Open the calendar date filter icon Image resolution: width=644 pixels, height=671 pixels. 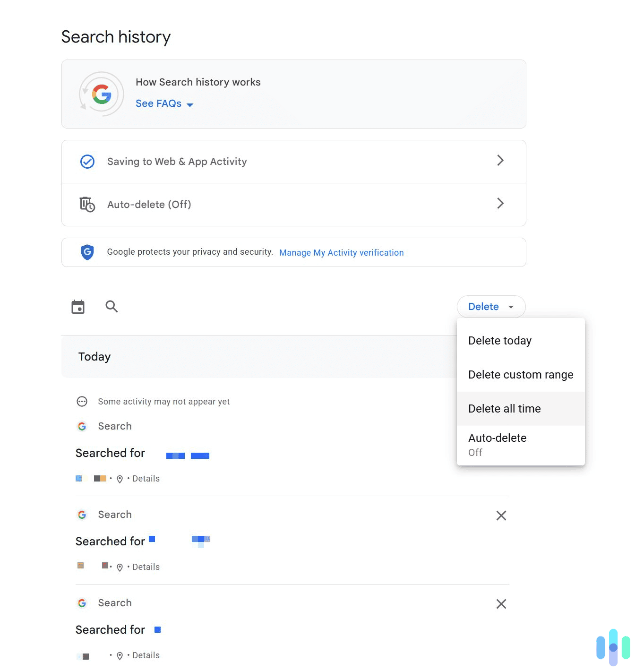78,306
